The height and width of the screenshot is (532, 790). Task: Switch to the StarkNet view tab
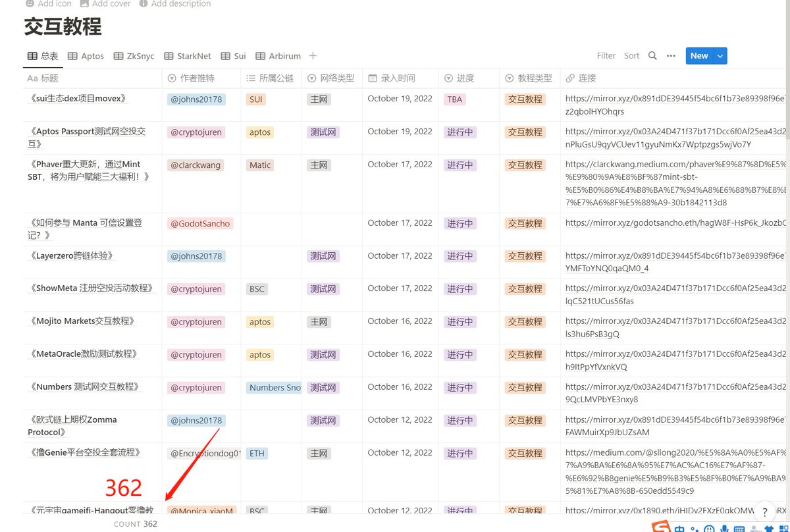click(x=188, y=56)
